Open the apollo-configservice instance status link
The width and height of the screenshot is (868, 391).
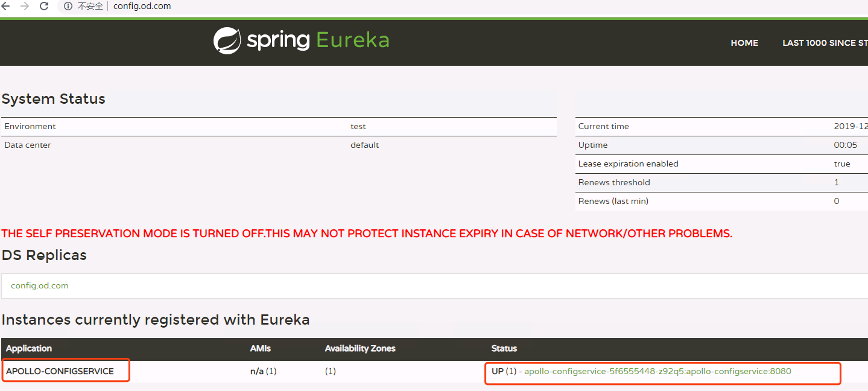pos(657,371)
